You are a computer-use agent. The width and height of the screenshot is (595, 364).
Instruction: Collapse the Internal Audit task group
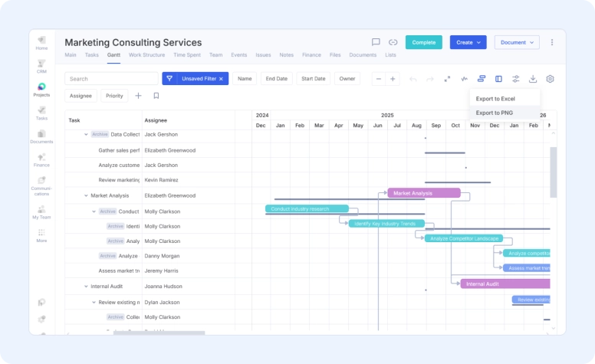(x=86, y=287)
